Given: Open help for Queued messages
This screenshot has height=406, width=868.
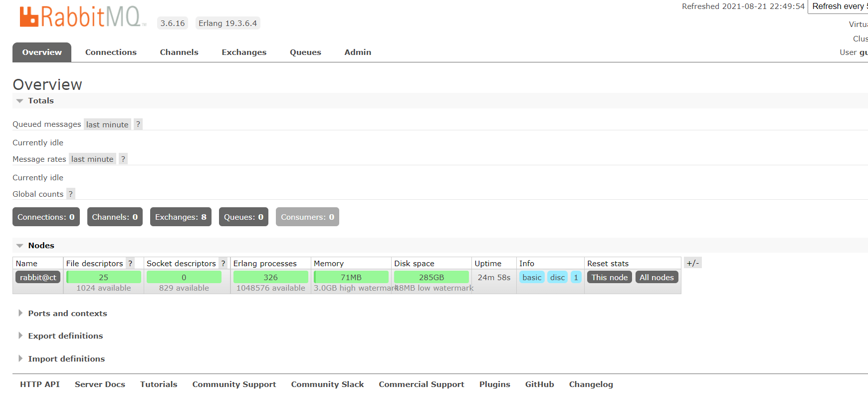Looking at the screenshot, I should tap(138, 124).
